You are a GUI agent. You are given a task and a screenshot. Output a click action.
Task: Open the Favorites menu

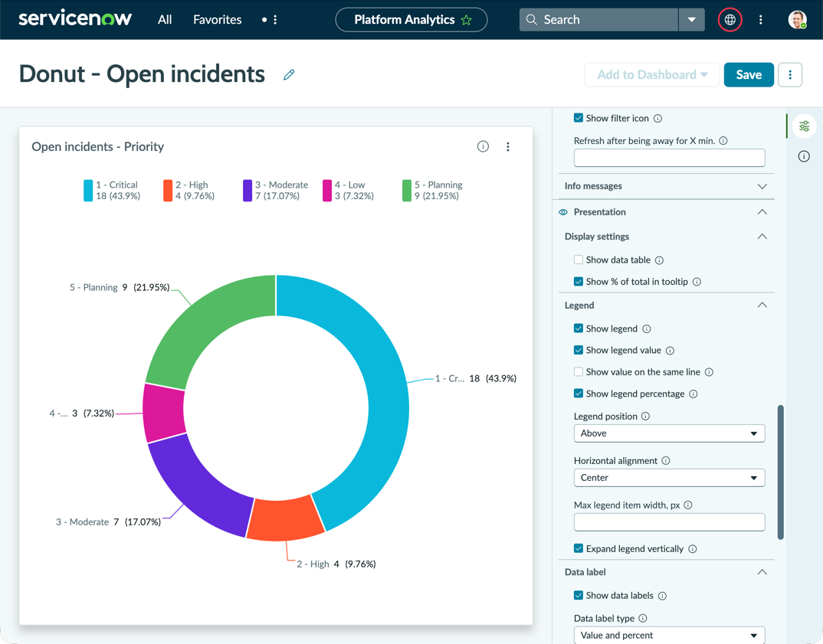[x=218, y=20]
